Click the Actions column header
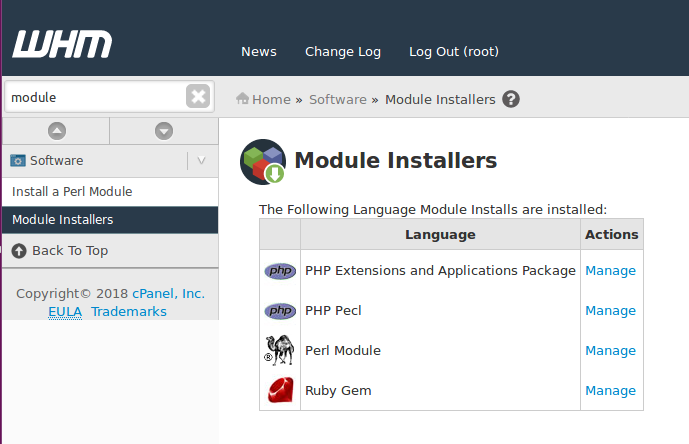This screenshot has height=444, width=689. tap(612, 235)
